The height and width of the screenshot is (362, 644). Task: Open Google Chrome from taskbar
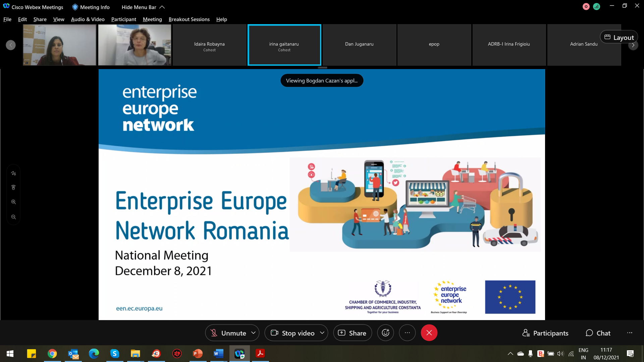click(x=52, y=354)
